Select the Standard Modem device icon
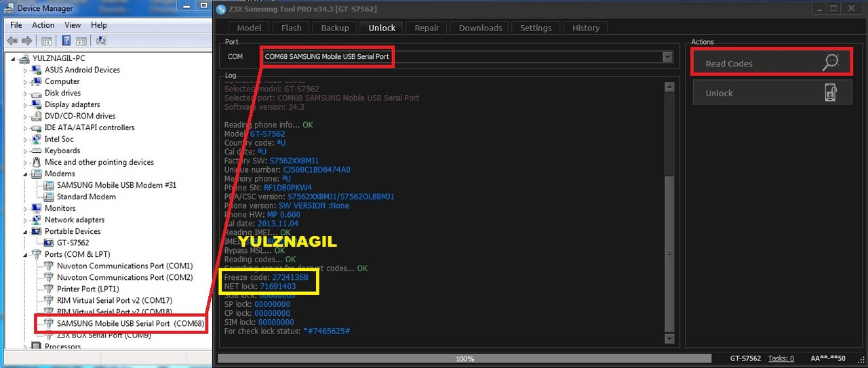This screenshot has width=868, height=368. pyautogui.click(x=50, y=197)
